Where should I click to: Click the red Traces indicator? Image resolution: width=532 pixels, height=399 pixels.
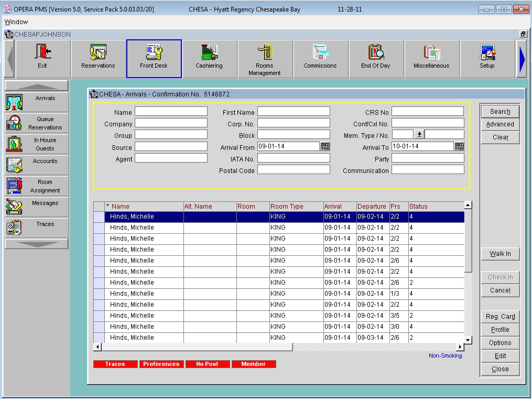(115, 364)
